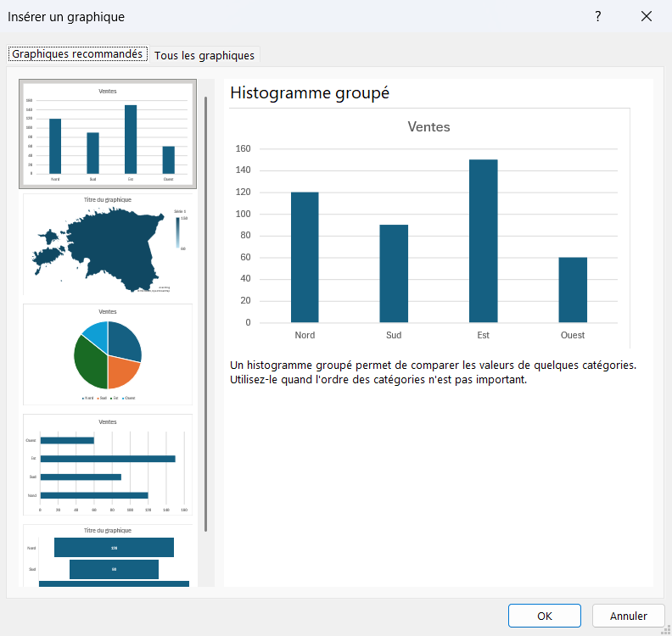Image resolution: width=672 pixels, height=636 pixels.
Task: Close the Insérer un graphique dialog
Action: tap(647, 16)
